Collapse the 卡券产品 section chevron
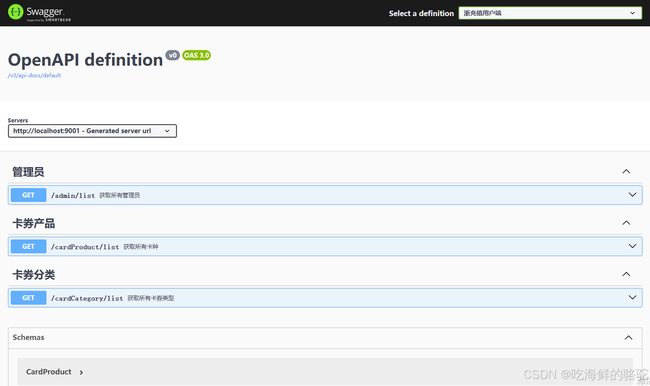 point(626,223)
